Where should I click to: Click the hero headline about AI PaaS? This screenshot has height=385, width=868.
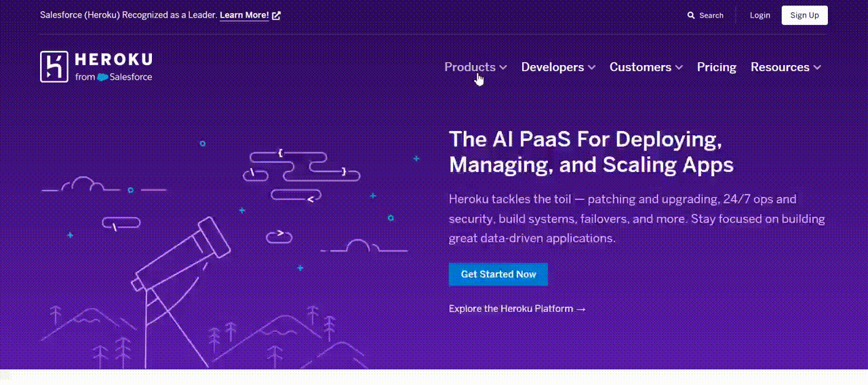point(591,152)
